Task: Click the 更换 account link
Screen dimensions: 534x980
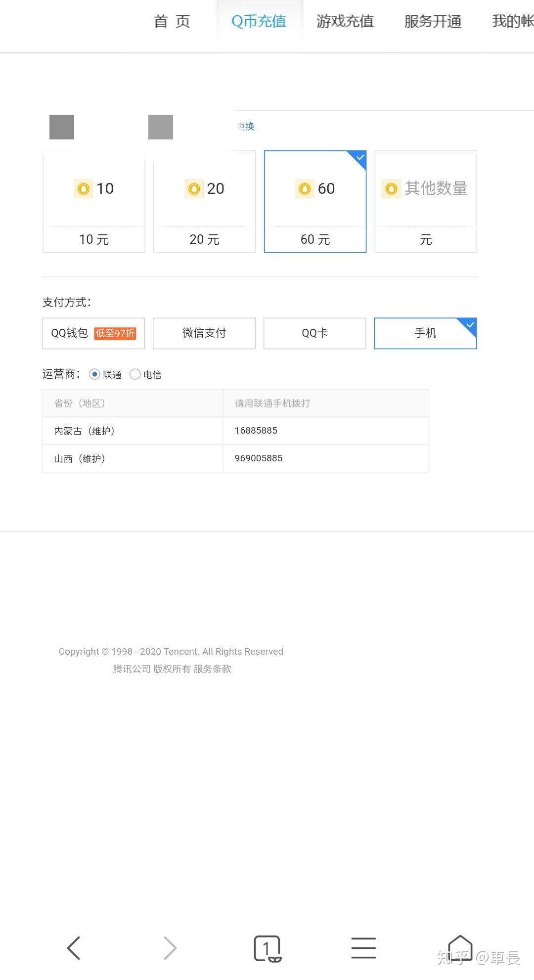Action: click(246, 127)
